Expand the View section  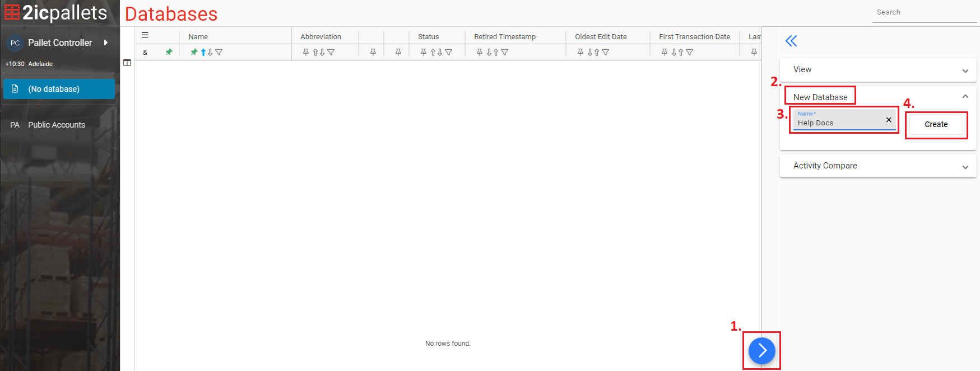[965, 71]
